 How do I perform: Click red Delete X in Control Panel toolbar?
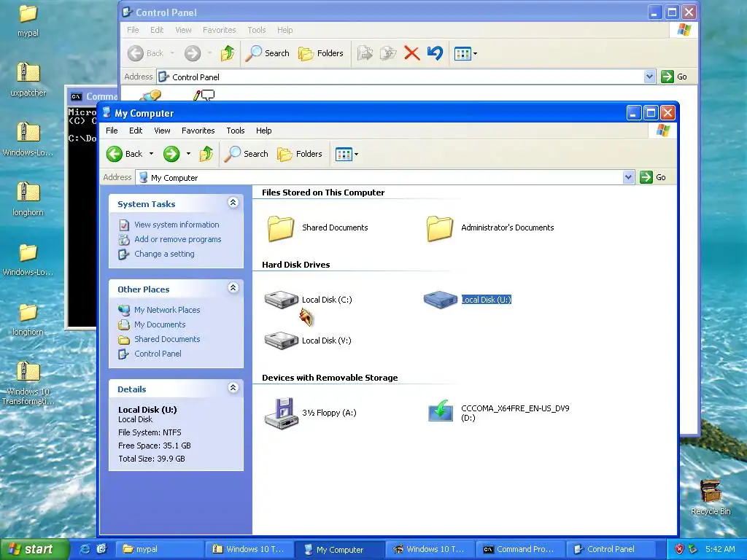(x=411, y=53)
